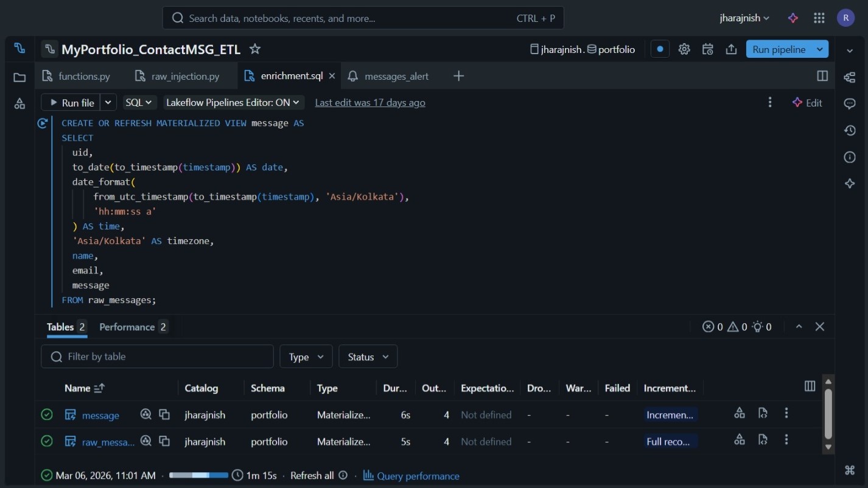Image resolution: width=868 pixels, height=488 pixels.
Task: Open the Databricks Assistant sparkle icon in header
Action: click(793, 18)
